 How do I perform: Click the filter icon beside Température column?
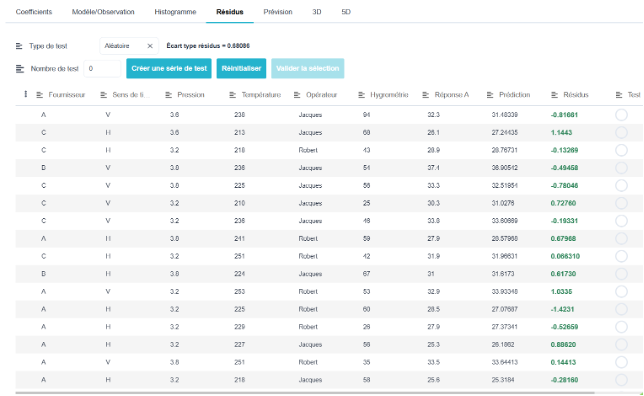[232, 95]
